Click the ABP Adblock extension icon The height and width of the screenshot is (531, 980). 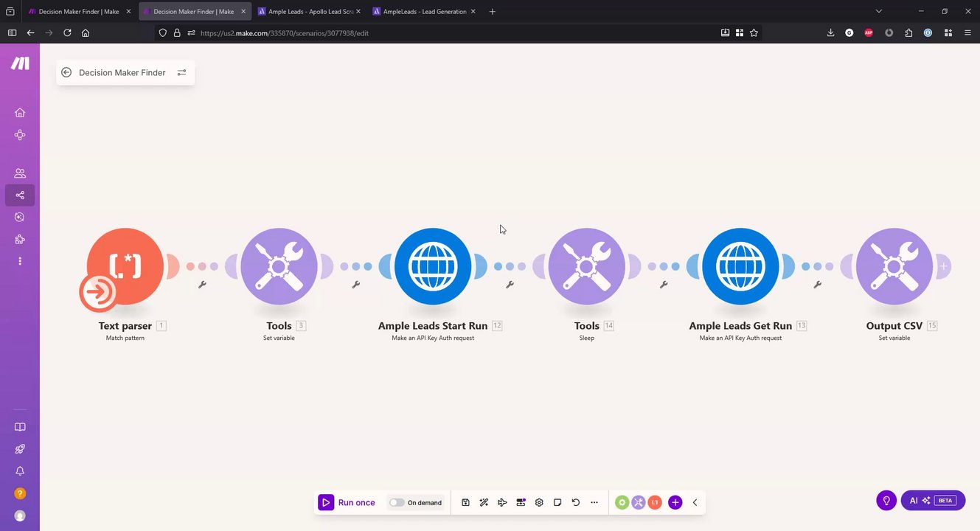pos(869,32)
